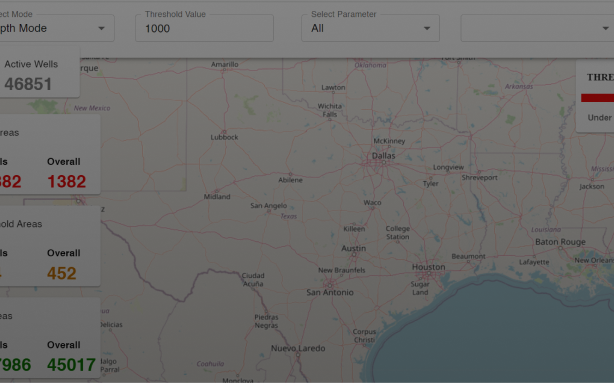614x383 pixels.
Task: Click the Midland city marker
Action: [216, 191]
